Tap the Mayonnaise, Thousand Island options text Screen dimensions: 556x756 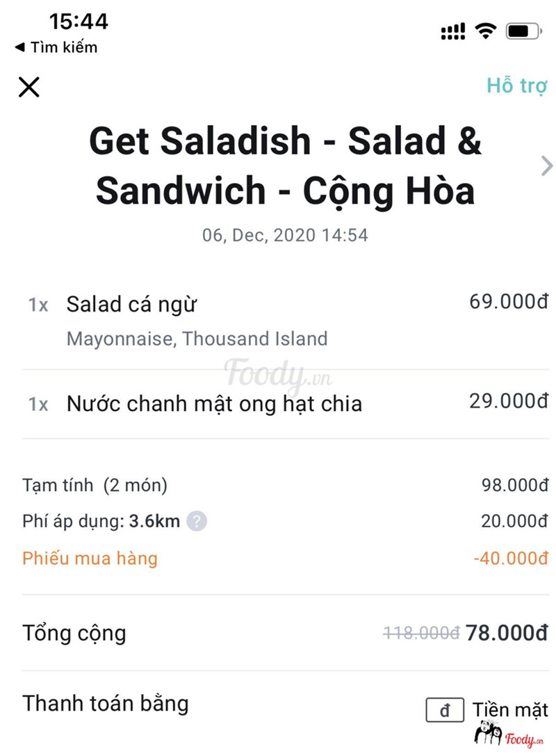[197, 339]
